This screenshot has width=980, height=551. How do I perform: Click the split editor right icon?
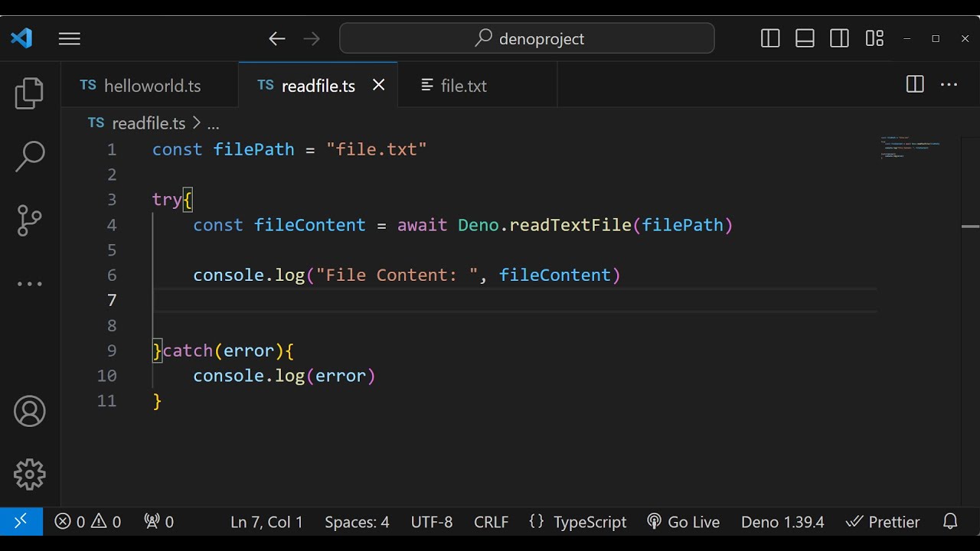tap(915, 85)
